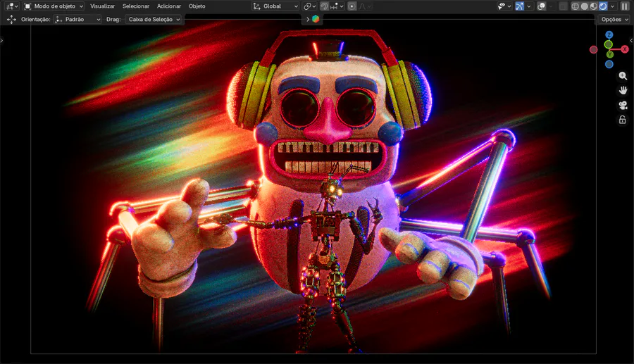Open the Visualizar menu
The image size is (634, 364).
point(102,6)
